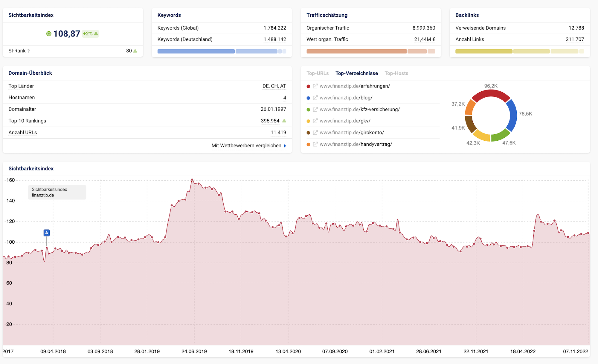Open www.finanztip.de/kfz-versicherung/ directory link
The width and height of the screenshot is (598, 364).
(x=360, y=109)
